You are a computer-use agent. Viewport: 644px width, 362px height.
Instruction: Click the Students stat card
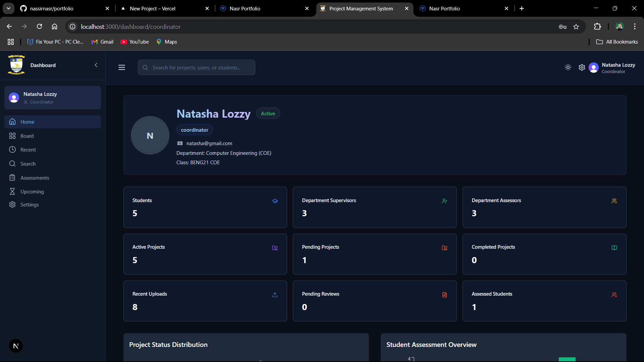[x=205, y=207]
